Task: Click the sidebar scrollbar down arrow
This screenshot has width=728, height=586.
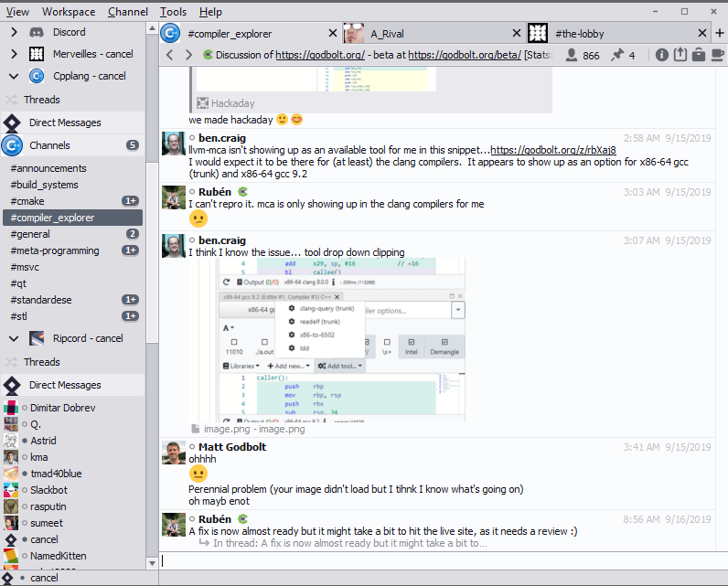Action: (152, 563)
